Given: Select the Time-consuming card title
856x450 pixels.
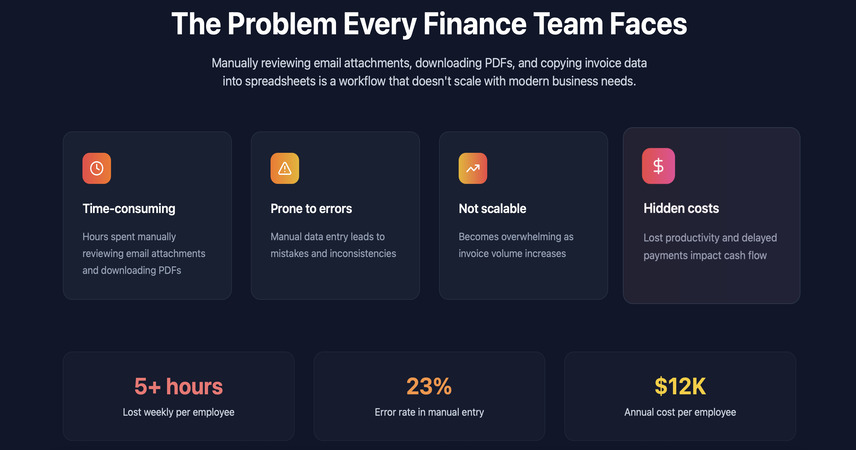Looking at the screenshot, I should pyautogui.click(x=129, y=209).
